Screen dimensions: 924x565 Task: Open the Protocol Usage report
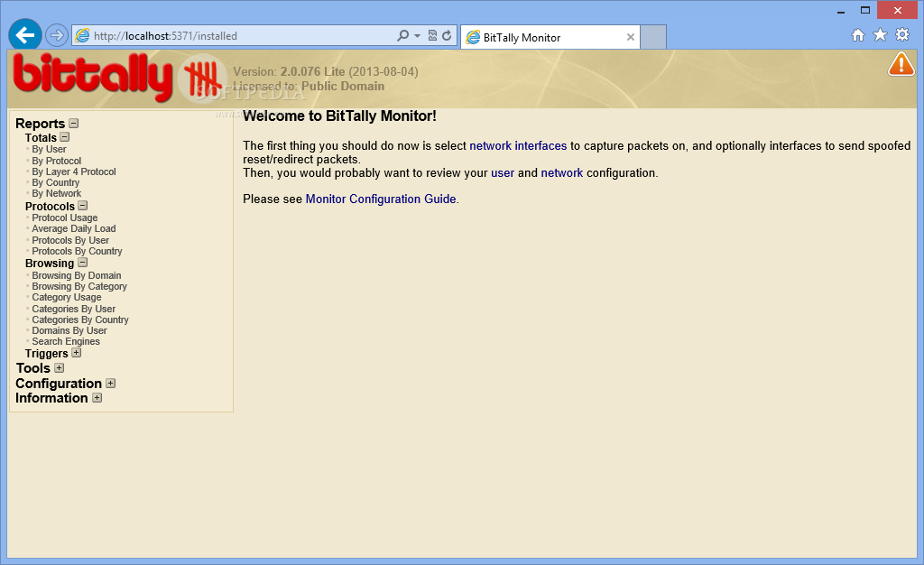(65, 218)
